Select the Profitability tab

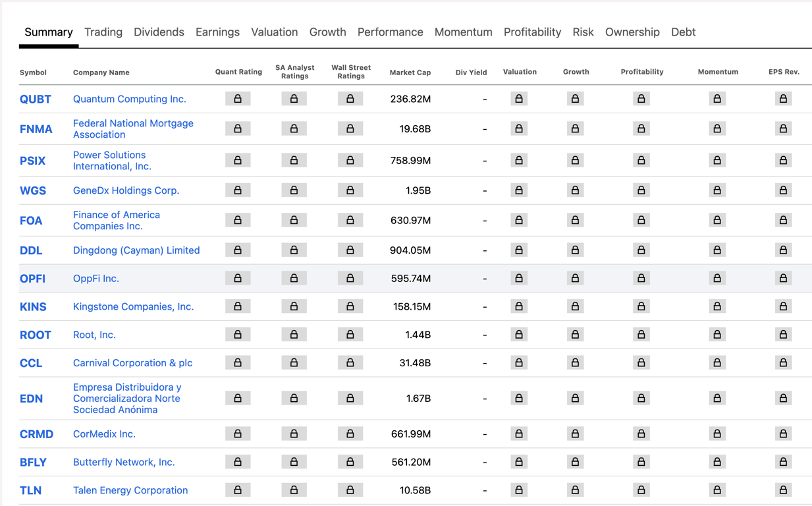[x=532, y=32]
